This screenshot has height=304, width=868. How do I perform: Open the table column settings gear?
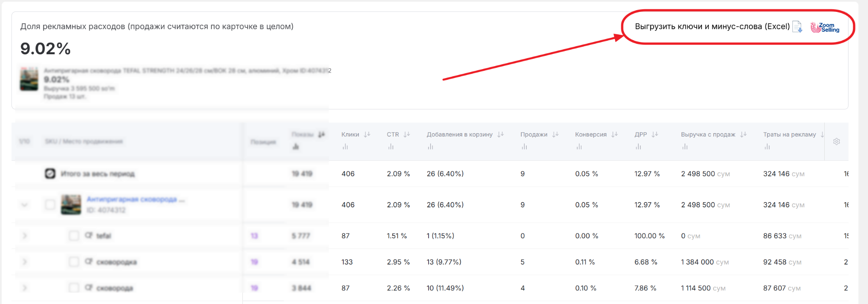(836, 142)
